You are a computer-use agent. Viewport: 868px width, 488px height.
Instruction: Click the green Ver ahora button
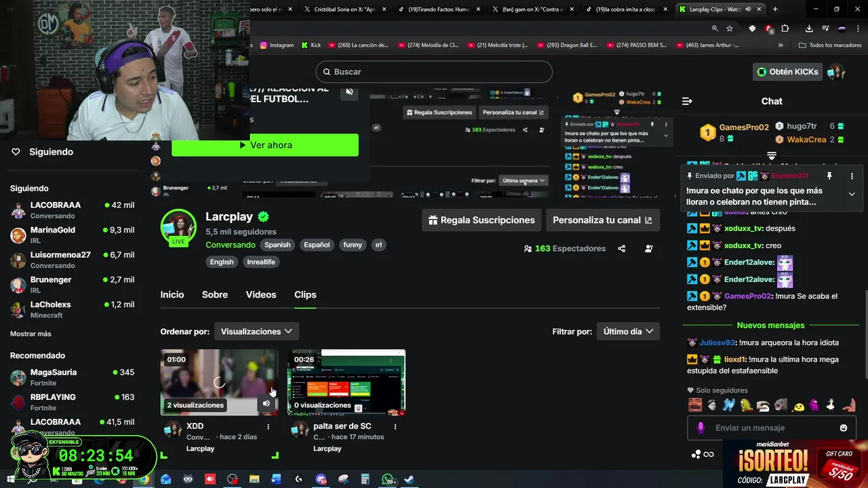pyautogui.click(x=265, y=145)
